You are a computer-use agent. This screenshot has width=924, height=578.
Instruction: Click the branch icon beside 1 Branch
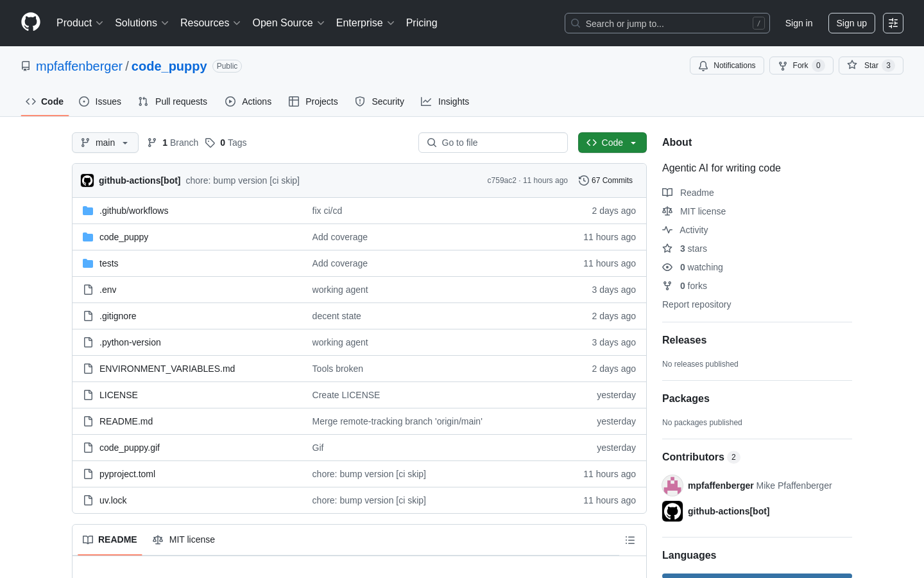coord(152,143)
